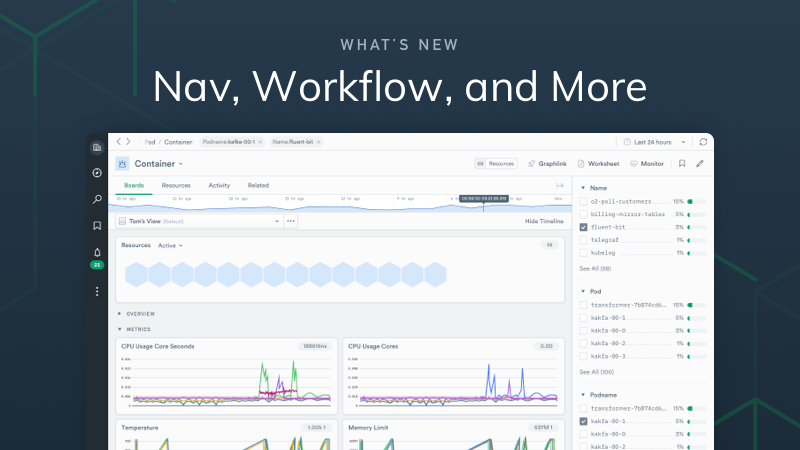Check the telegraf checkbox
The image size is (800, 450).
click(x=583, y=240)
